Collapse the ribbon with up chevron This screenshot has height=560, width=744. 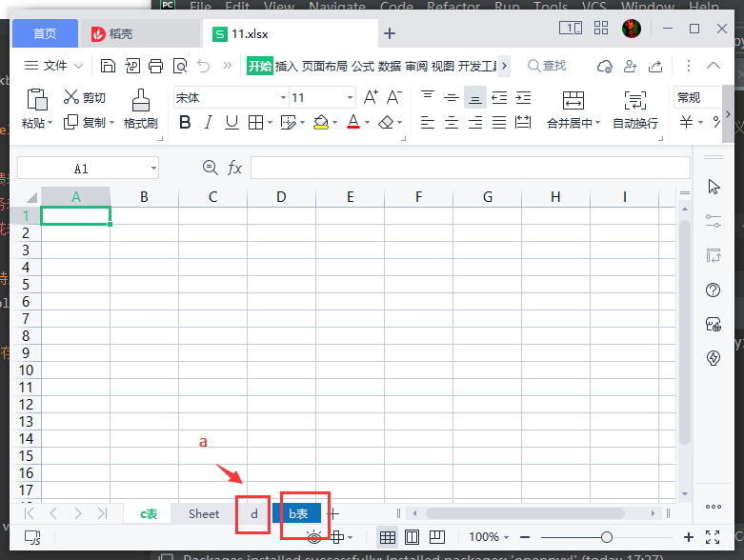click(x=714, y=66)
